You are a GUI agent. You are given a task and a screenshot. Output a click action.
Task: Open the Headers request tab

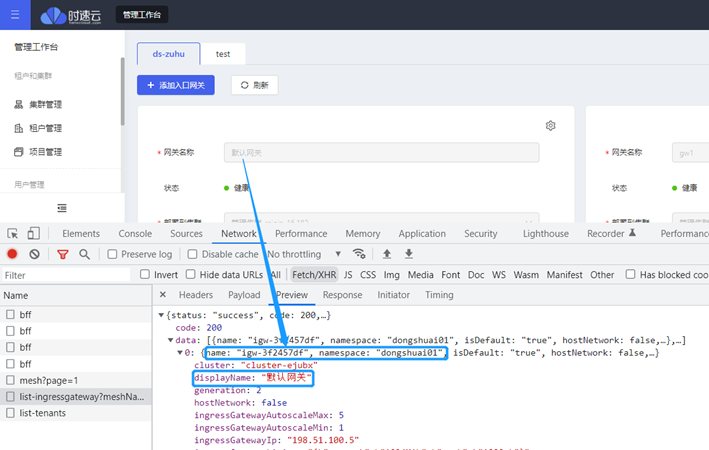(x=196, y=295)
